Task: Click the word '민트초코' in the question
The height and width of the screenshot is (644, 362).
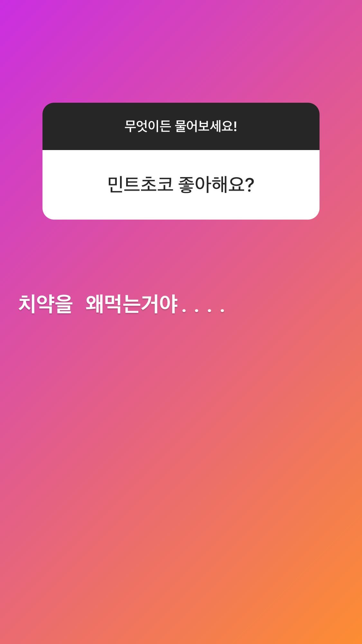Action: click(141, 185)
